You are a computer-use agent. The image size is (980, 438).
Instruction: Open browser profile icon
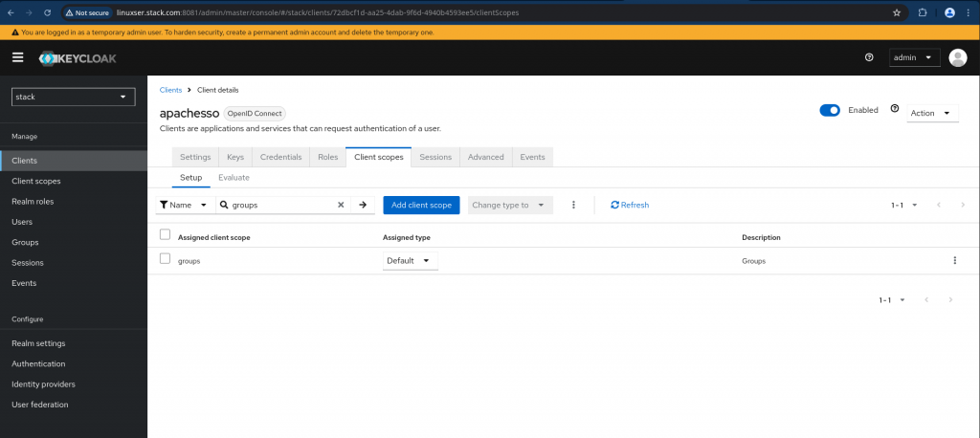pyautogui.click(x=949, y=12)
